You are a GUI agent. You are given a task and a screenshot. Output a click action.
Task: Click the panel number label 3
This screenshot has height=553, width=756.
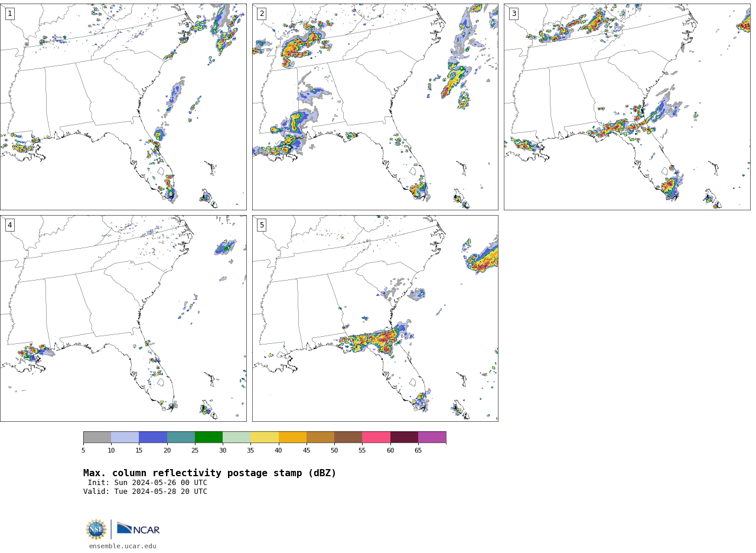point(513,14)
